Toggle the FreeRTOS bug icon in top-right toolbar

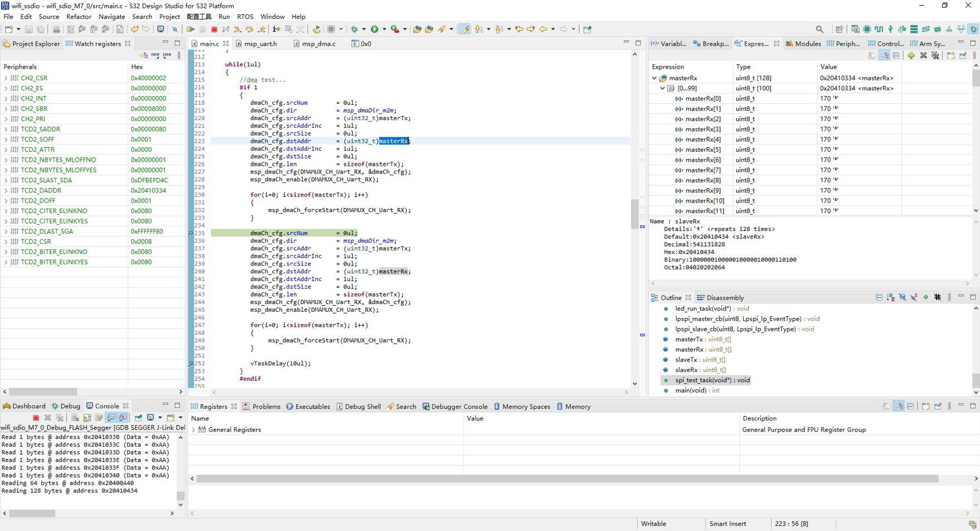coord(973,29)
